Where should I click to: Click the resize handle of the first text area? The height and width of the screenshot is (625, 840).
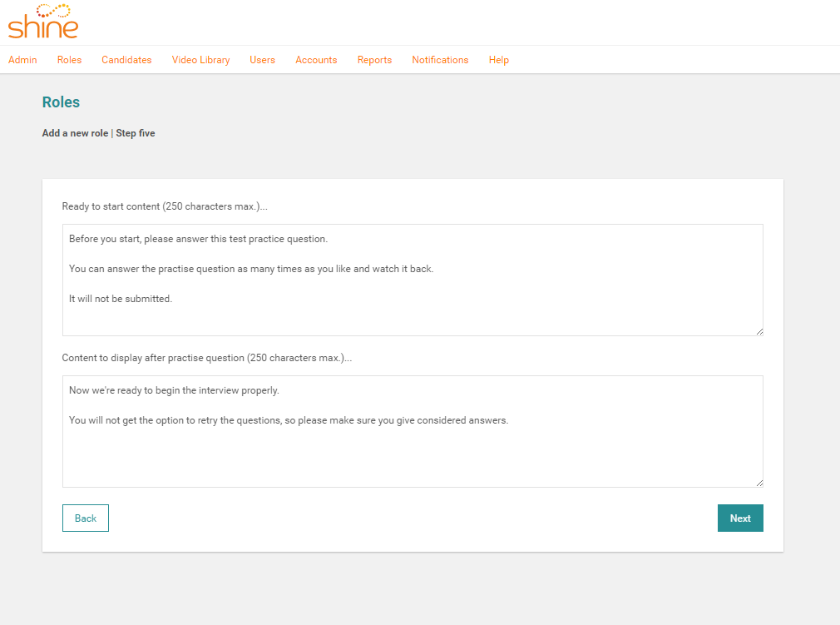759,331
